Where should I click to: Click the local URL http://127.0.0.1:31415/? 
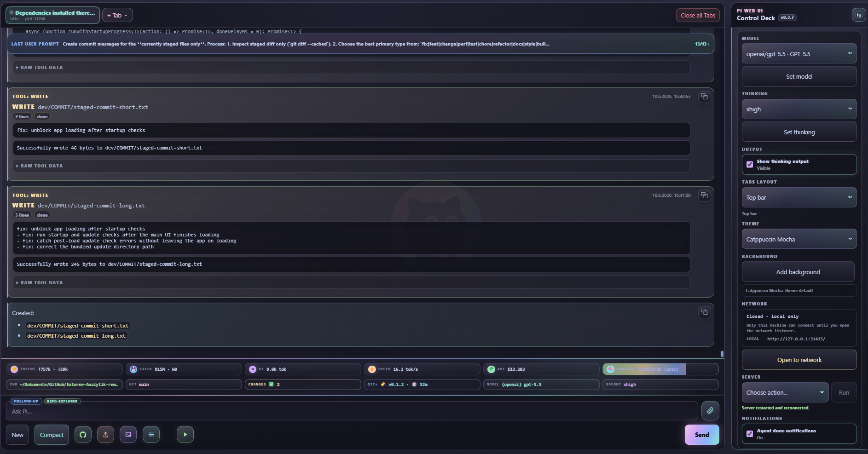pos(796,339)
